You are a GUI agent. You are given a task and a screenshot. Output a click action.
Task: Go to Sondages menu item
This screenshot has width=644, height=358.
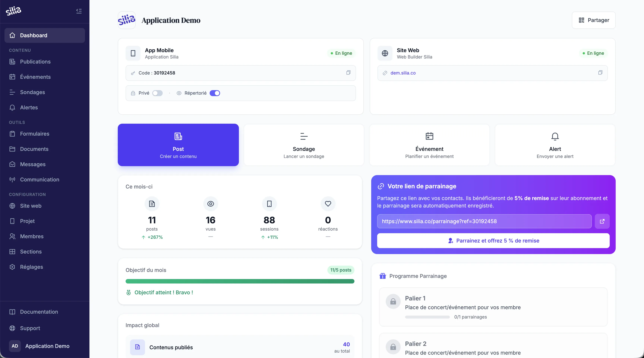(x=32, y=92)
